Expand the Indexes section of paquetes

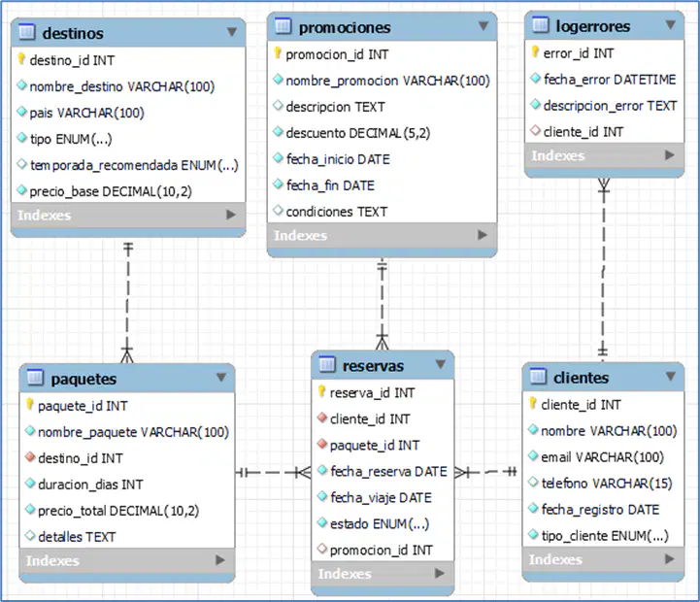point(220,560)
